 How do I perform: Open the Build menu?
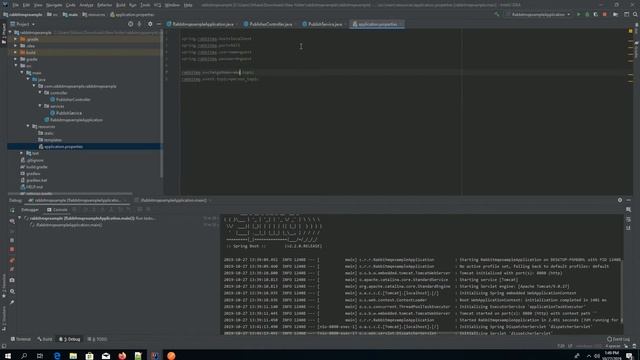point(121,5)
